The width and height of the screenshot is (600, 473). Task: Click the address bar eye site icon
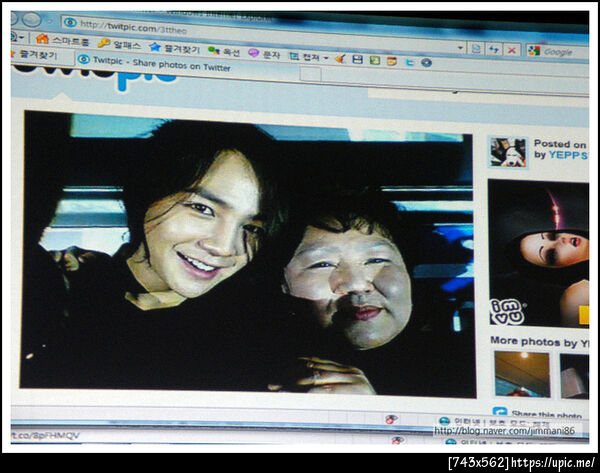tap(70, 23)
